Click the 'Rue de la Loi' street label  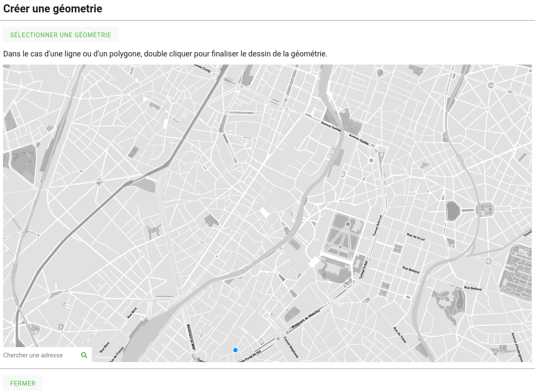416,237
